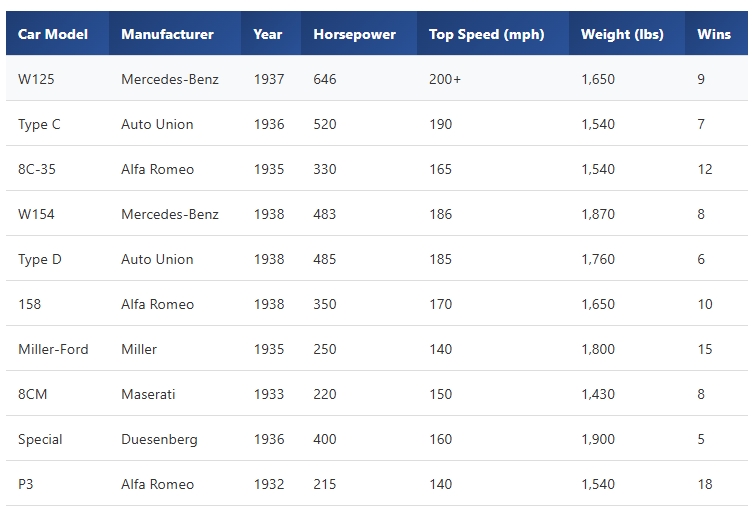Click the Year column header
The image size is (755, 518).
[x=271, y=34]
